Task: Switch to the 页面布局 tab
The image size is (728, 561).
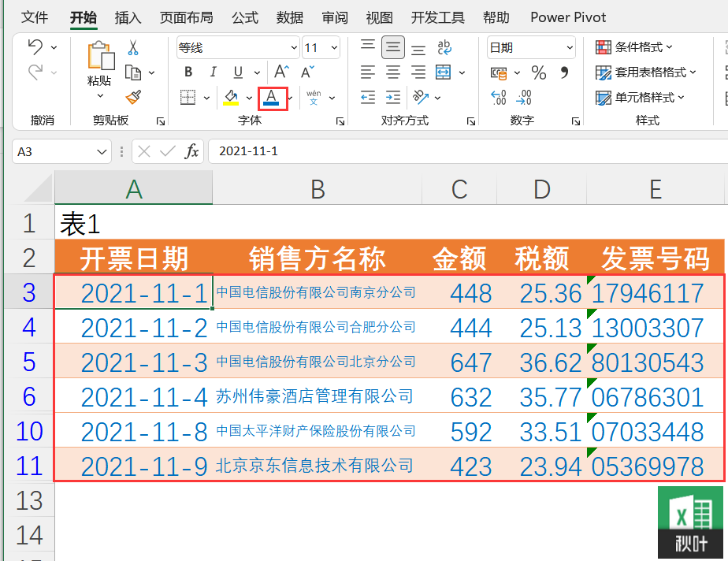Action: (x=186, y=17)
